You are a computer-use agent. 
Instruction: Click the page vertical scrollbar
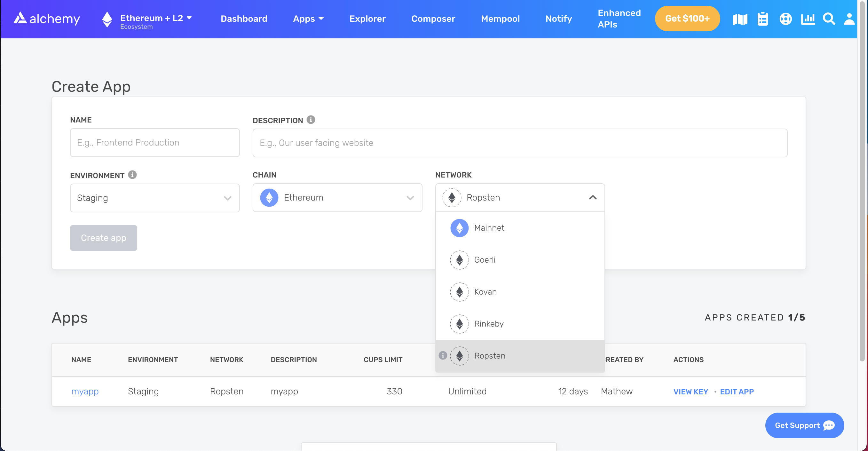[x=862, y=182]
